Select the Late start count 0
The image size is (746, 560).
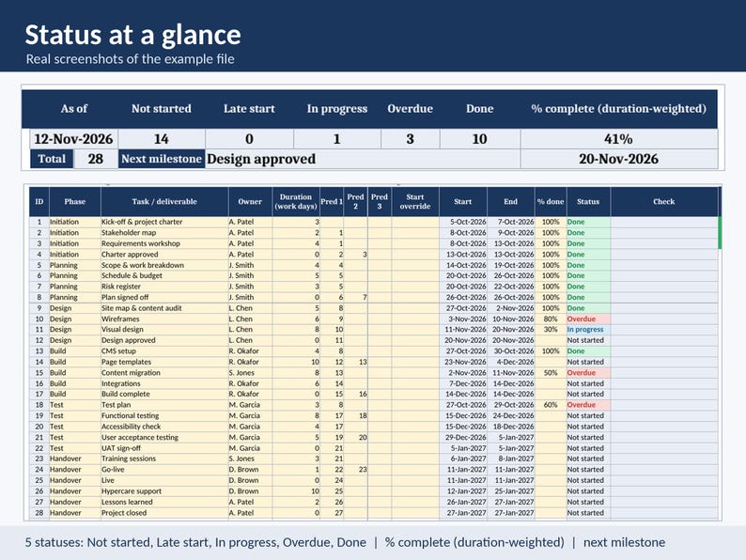[249, 139]
